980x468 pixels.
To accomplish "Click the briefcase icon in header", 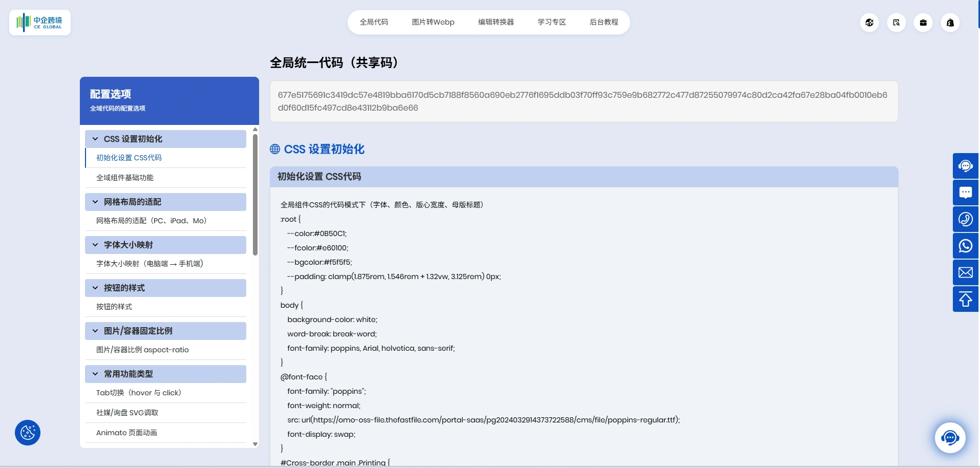I will click(x=923, y=23).
